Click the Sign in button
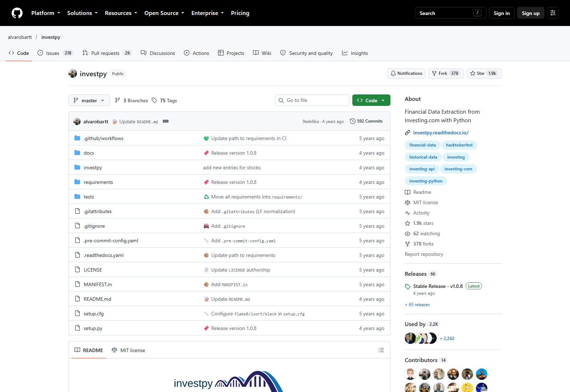This screenshot has width=570, height=392. [x=502, y=13]
